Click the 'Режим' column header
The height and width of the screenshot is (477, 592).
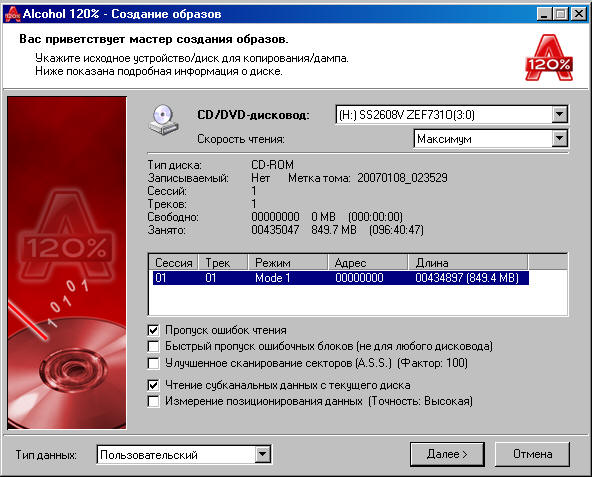(x=288, y=262)
